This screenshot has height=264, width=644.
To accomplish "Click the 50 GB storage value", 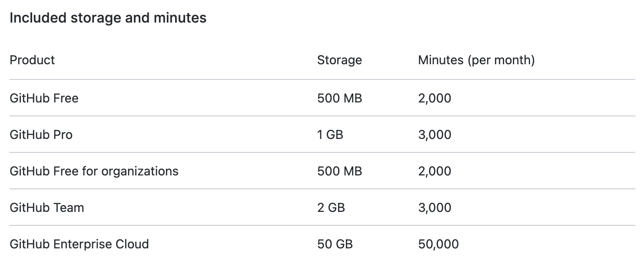I will [335, 244].
